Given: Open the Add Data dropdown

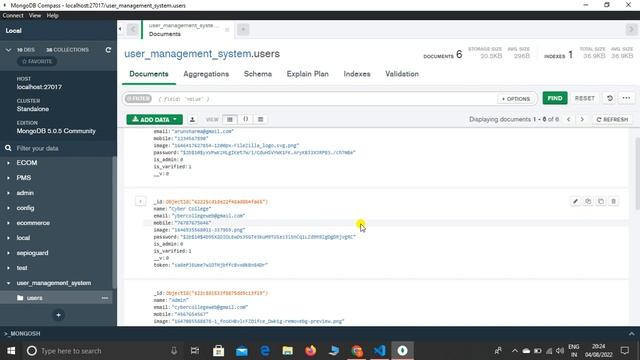Looking at the screenshot, I should (154, 120).
